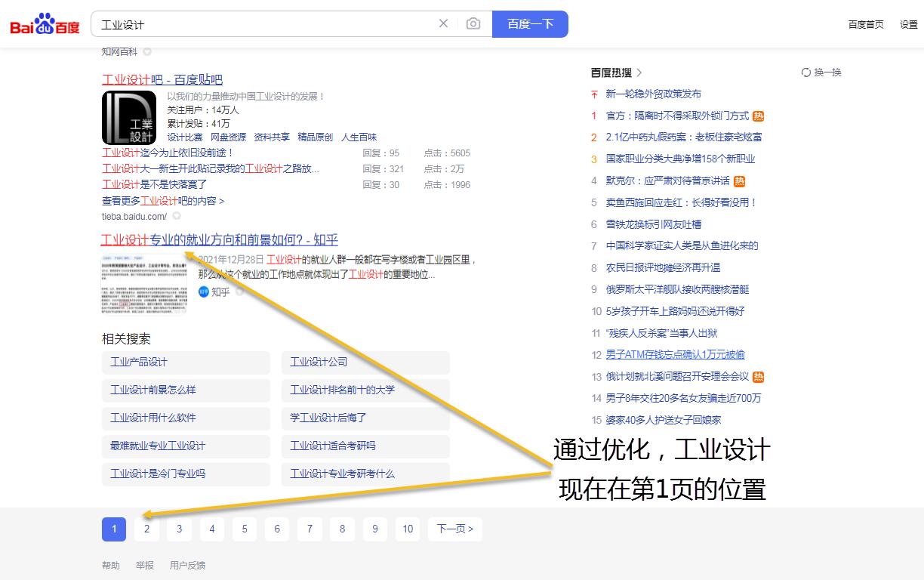This screenshot has height=580, width=924.
Task: Open 查看更多工业设计吧的内容 to see more posts
Action: click(x=164, y=201)
